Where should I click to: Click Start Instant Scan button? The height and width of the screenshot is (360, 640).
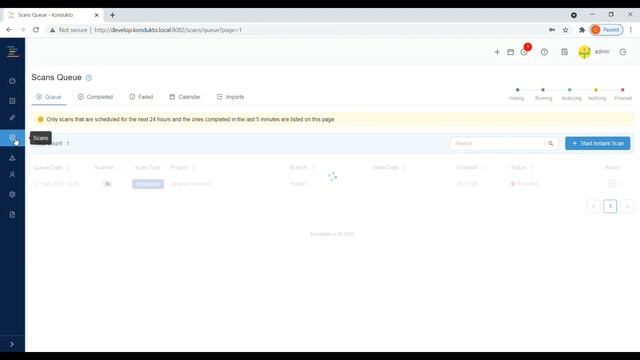(598, 143)
